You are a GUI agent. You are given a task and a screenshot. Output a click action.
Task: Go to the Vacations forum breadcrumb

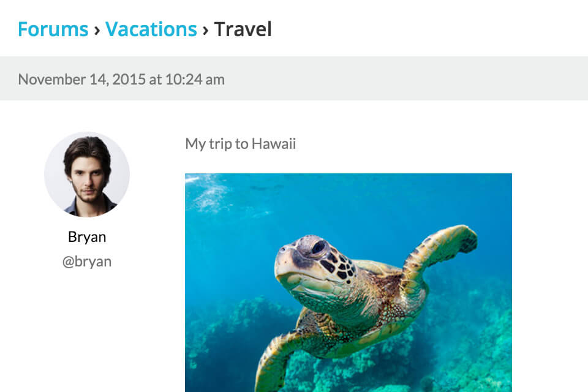pos(151,29)
